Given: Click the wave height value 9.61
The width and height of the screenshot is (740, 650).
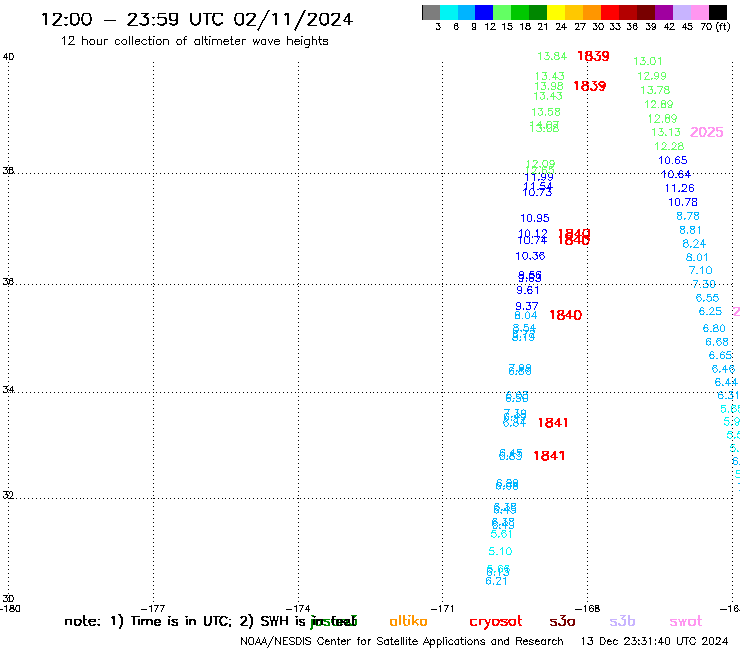Looking at the screenshot, I should pos(528,291).
